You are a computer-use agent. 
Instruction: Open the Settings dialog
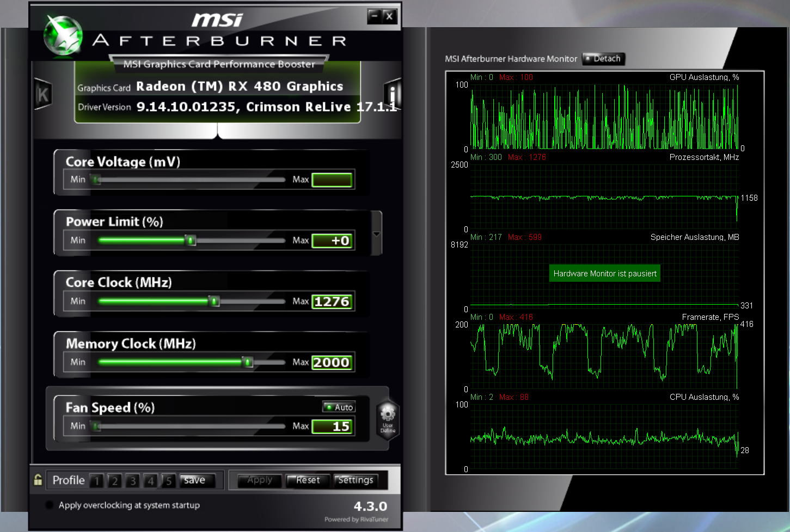click(x=356, y=480)
